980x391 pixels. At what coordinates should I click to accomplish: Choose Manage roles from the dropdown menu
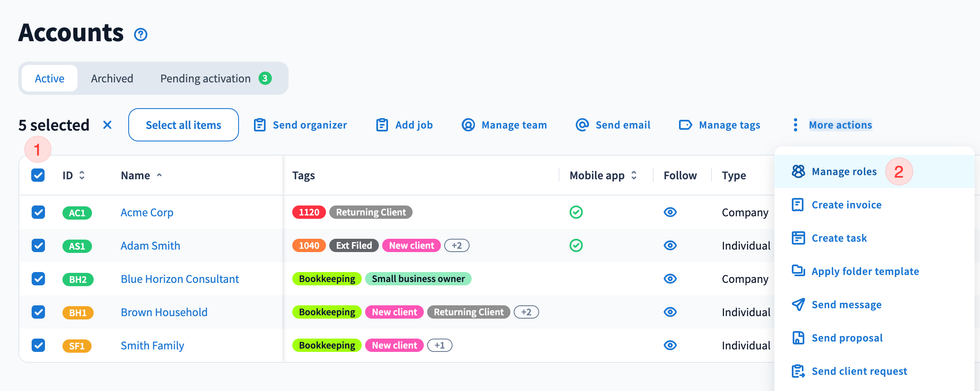844,171
